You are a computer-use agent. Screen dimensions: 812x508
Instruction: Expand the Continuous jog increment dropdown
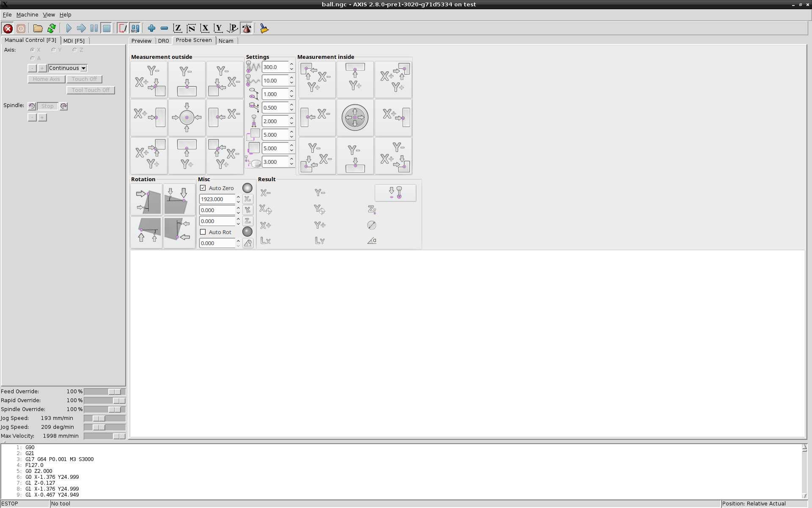84,68
